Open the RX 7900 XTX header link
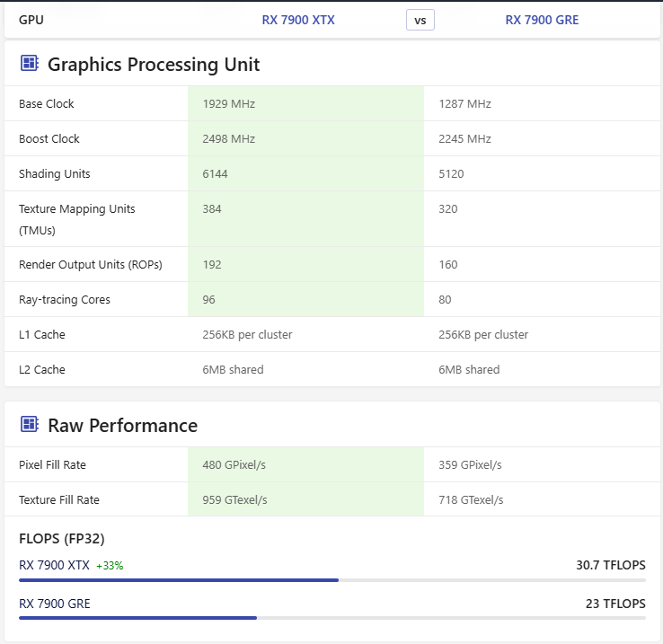 298,20
